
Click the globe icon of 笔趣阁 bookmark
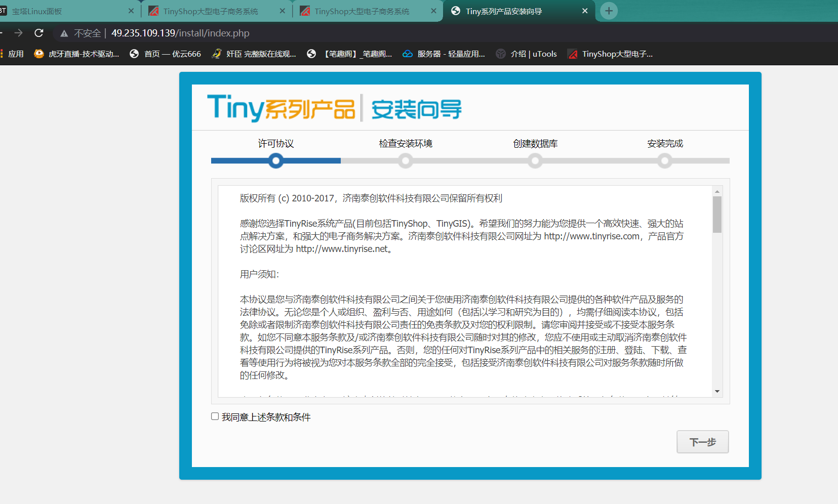tap(311, 54)
